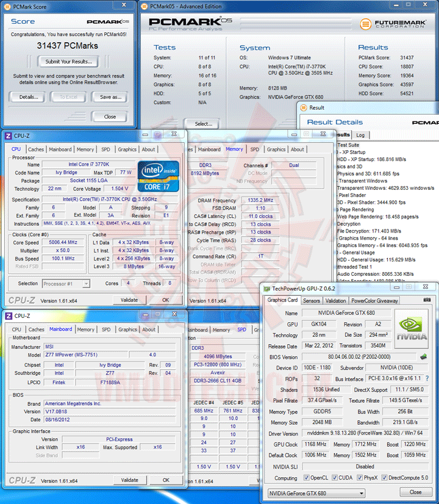
Task: Open Caches tab in the top CPU-Z window
Action: (35, 149)
